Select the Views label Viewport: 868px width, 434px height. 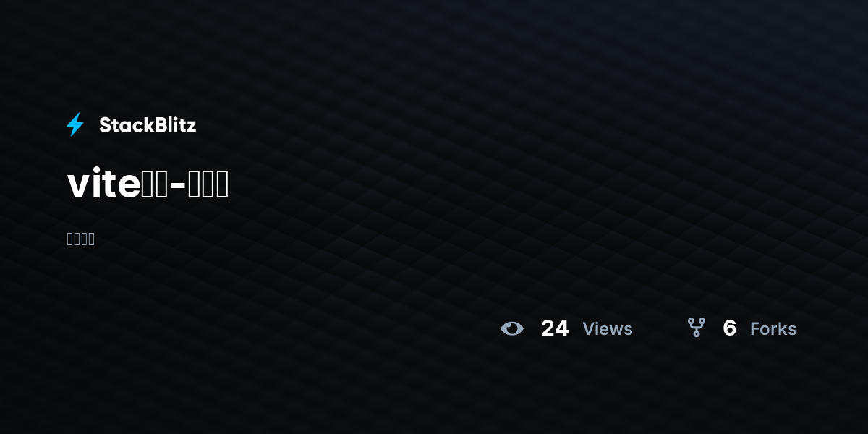[x=608, y=329]
